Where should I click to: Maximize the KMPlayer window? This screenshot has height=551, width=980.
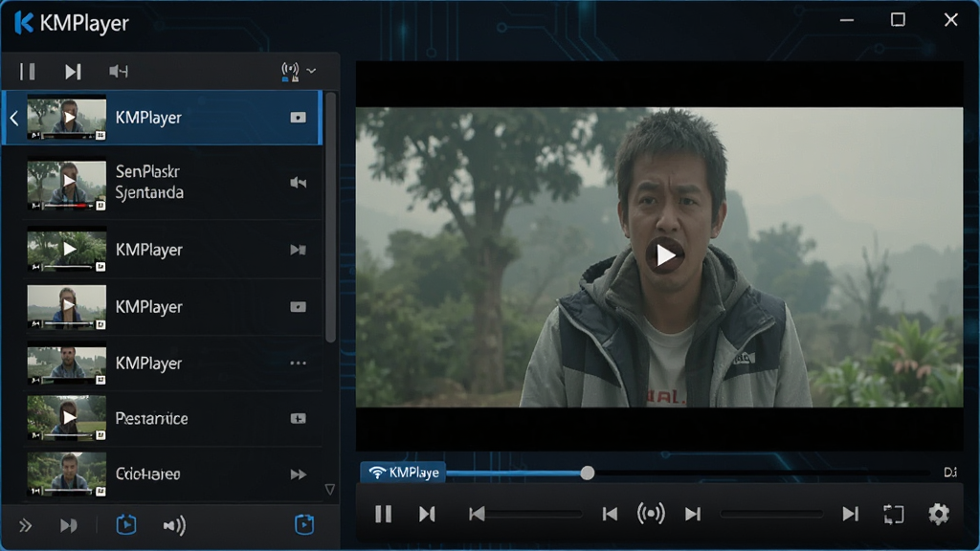pyautogui.click(x=898, y=20)
